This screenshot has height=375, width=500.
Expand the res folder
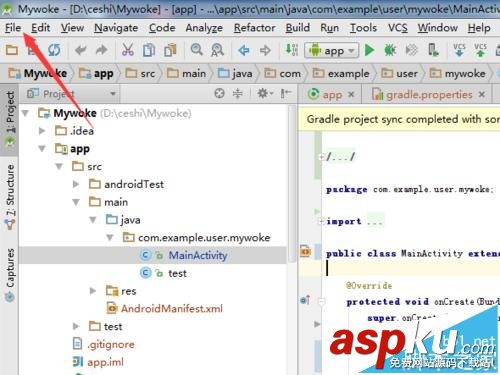(93, 291)
